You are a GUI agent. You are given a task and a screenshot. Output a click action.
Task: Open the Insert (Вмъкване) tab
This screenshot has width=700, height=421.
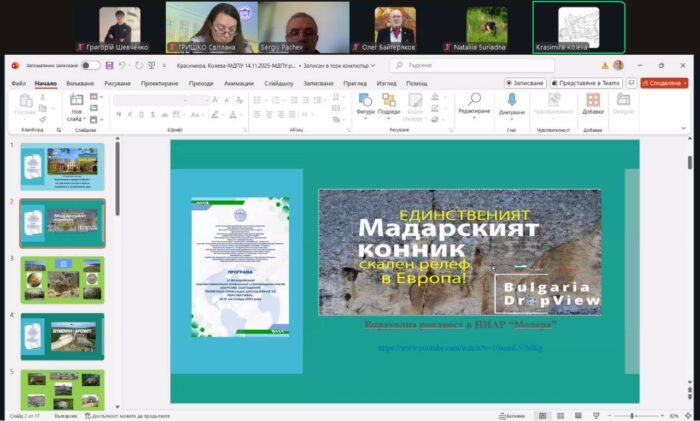(80, 83)
